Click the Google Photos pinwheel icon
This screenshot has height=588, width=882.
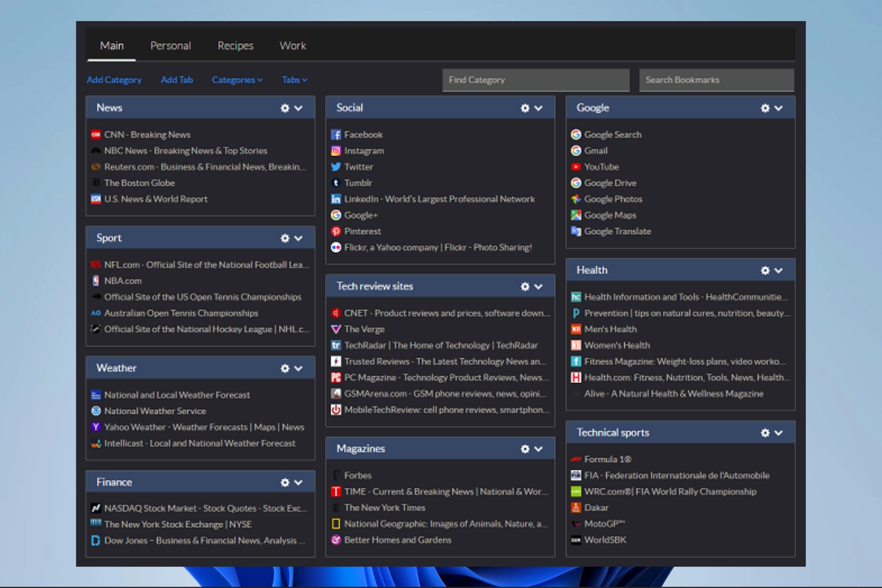576,199
